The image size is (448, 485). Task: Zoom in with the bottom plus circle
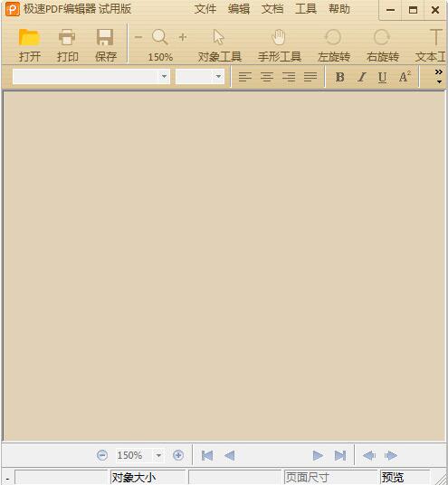point(178,455)
